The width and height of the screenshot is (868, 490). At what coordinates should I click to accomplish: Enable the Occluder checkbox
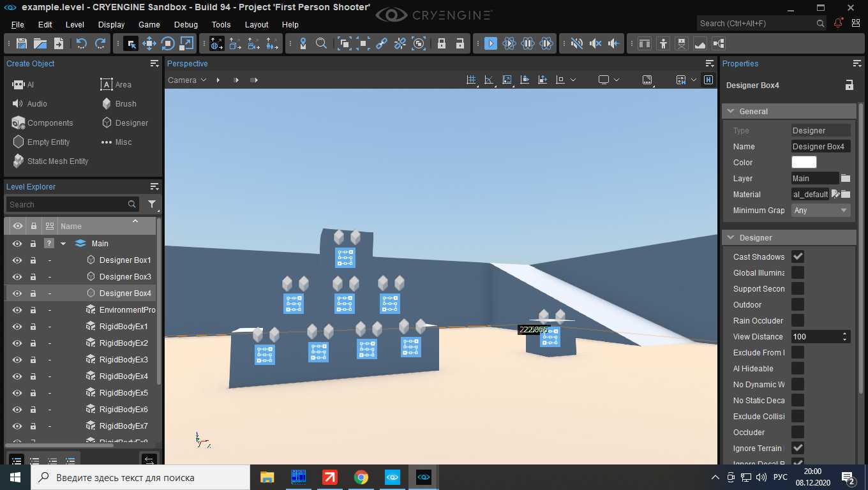(x=798, y=432)
